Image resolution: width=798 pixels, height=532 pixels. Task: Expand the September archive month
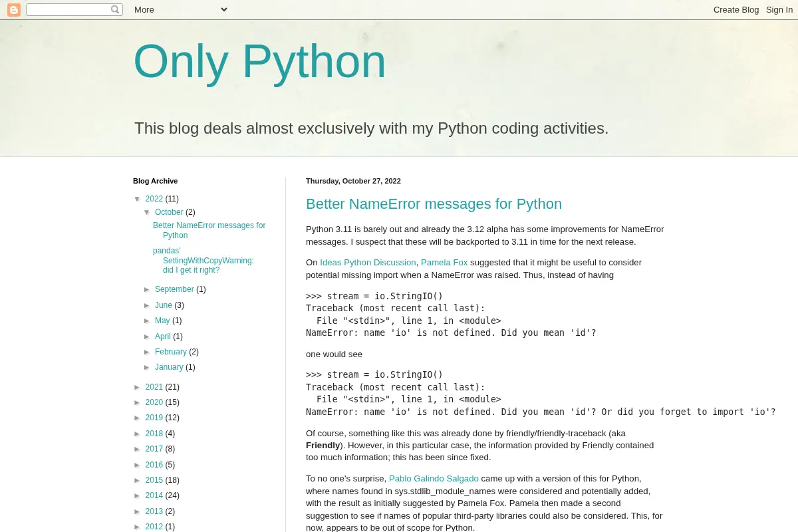(147, 290)
